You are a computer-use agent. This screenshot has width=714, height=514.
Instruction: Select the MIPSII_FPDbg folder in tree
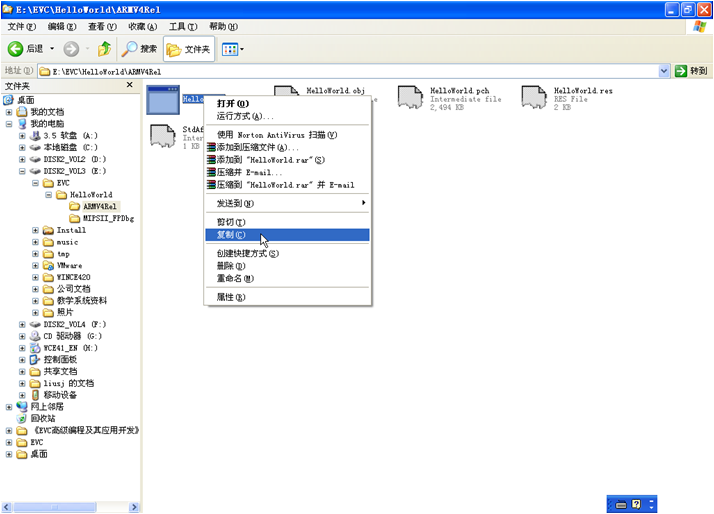(x=108, y=218)
